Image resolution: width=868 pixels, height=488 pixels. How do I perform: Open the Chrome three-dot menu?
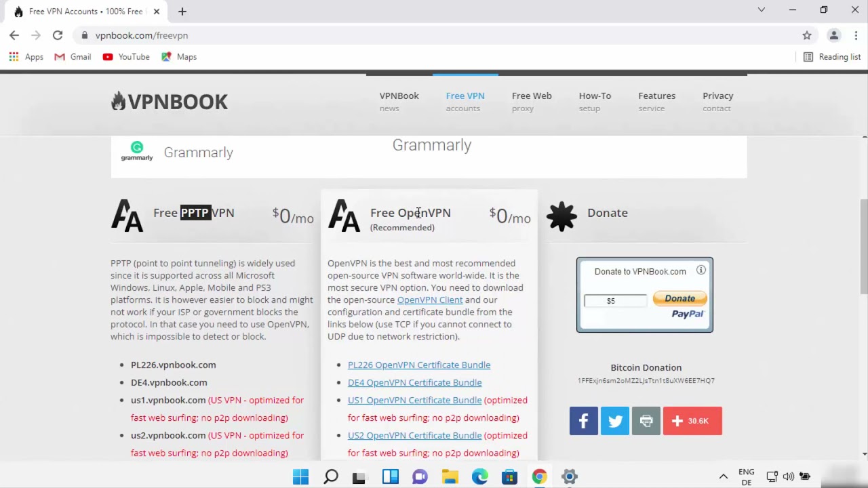pos(856,35)
